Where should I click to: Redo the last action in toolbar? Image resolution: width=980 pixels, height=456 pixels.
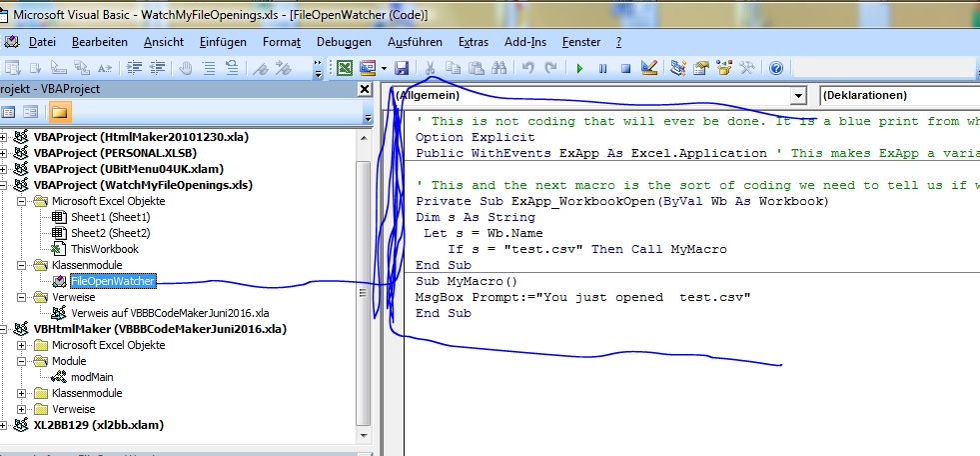pos(550,68)
